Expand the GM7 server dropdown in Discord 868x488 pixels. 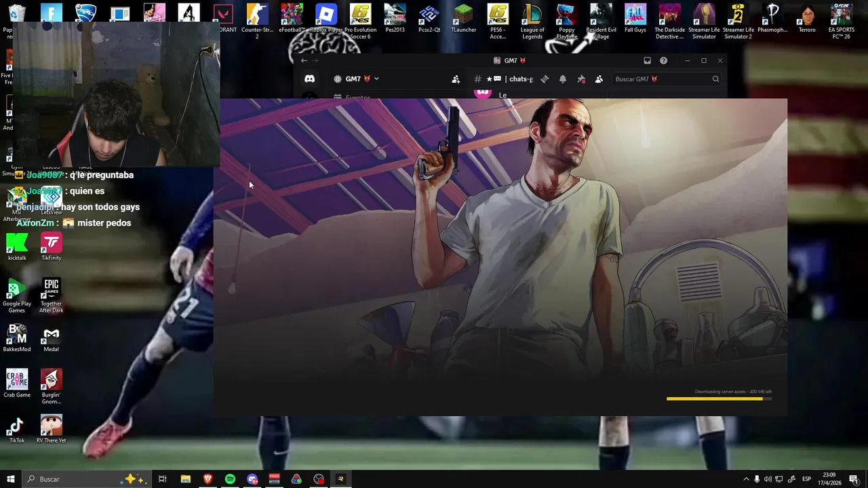pyautogui.click(x=357, y=79)
